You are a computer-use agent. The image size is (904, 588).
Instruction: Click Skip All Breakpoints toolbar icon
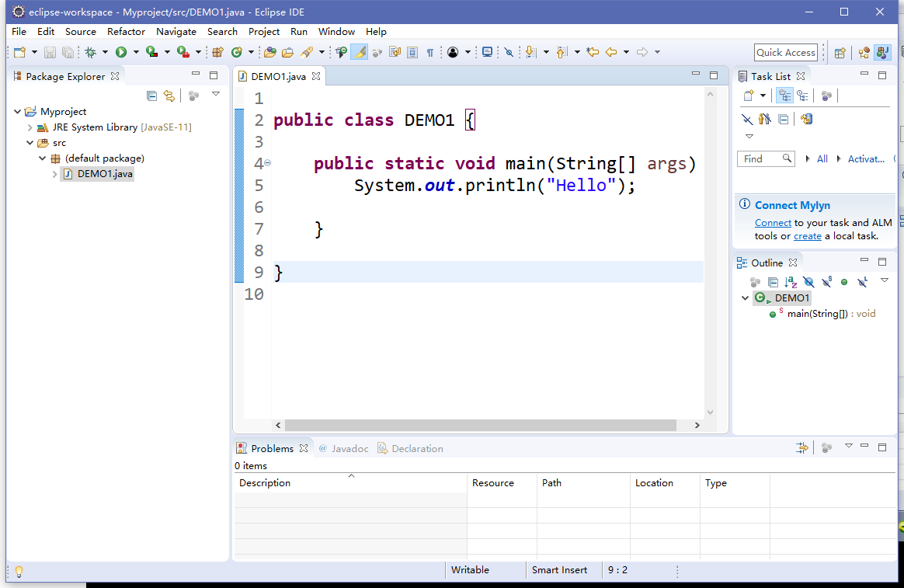click(x=509, y=53)
